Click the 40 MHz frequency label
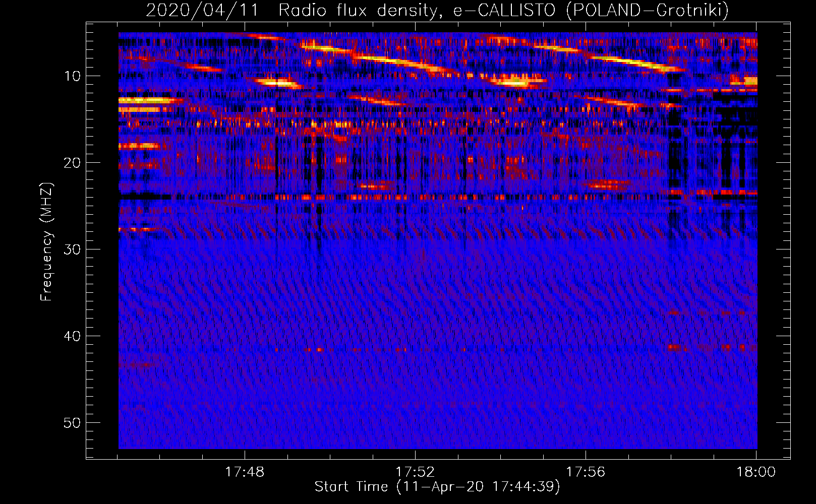The width and height of the screenshot is (816, 504). point(73,336)
